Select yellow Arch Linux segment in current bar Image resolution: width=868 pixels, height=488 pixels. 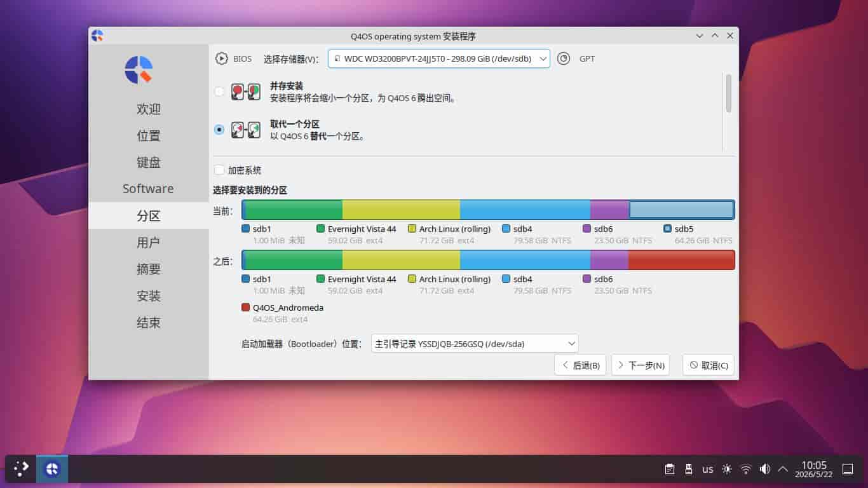[401, 210]
